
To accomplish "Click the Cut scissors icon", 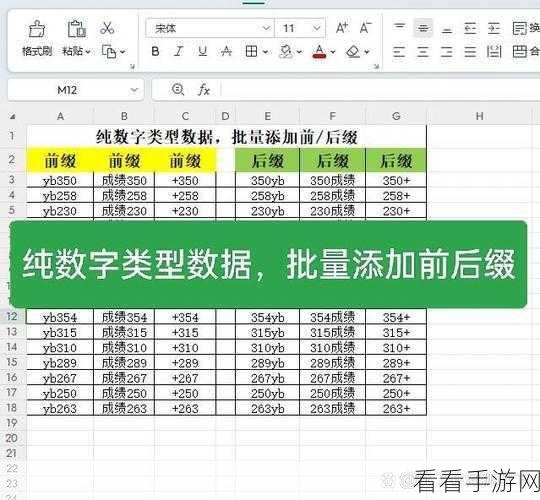I will pyautogui.click(x=107, y=28).
